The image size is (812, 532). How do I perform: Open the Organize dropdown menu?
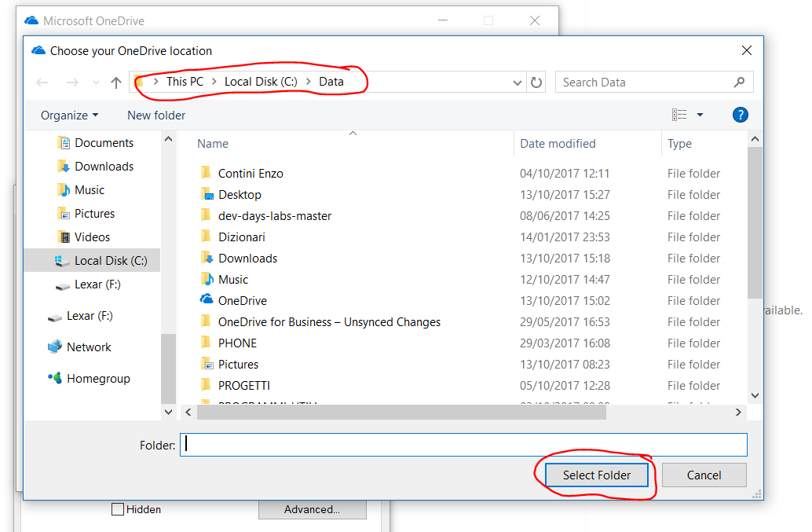tap(69, 116)
